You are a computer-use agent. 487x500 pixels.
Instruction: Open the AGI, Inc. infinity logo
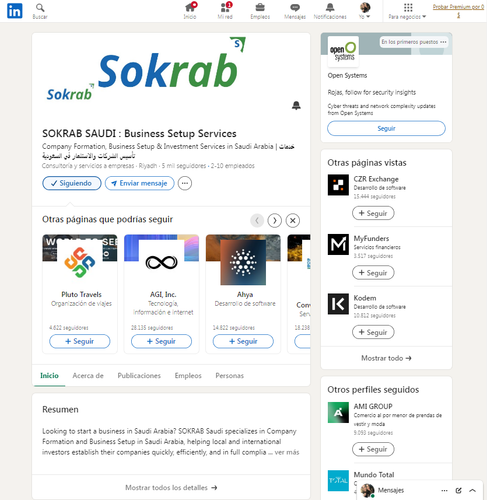[161, 262]
